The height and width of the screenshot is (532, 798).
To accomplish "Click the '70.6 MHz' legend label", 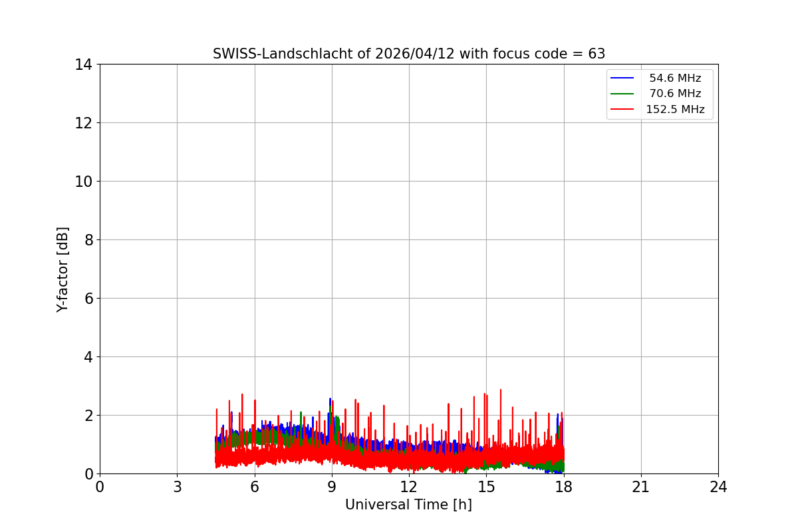I will pos(675,94).
